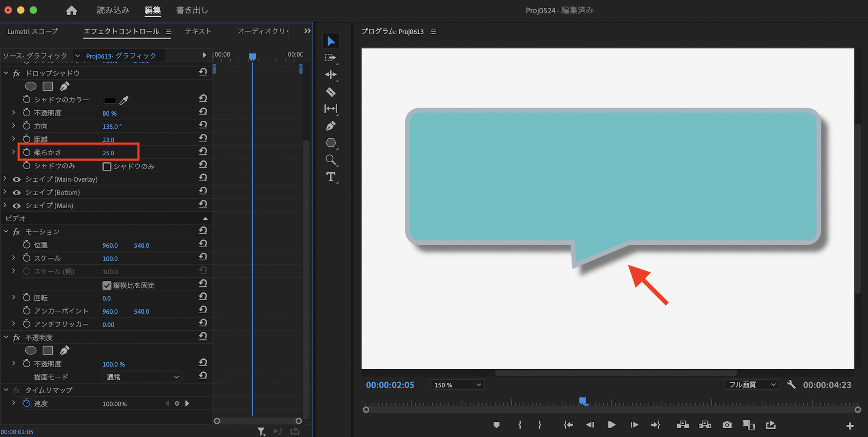The image size is (868, 437).
Task: Enable the シャドウのみ checkbox
Action: click(x=107, y=167)
